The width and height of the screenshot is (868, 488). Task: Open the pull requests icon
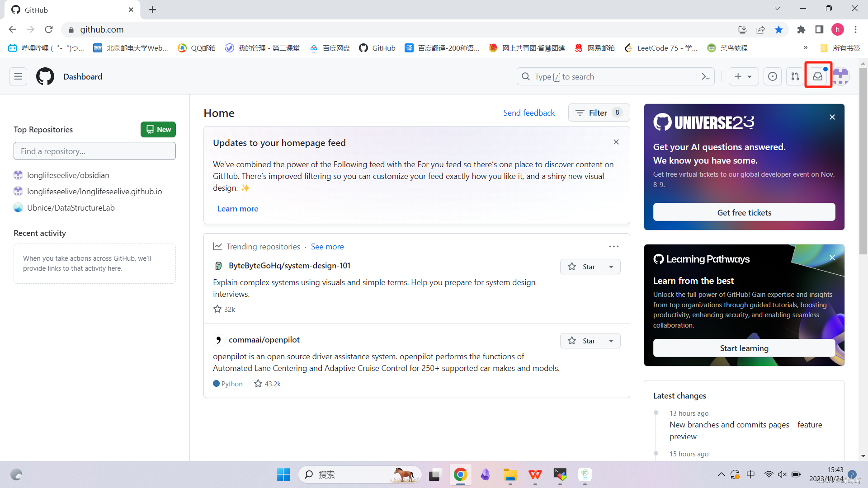click(x=795, y=76)
